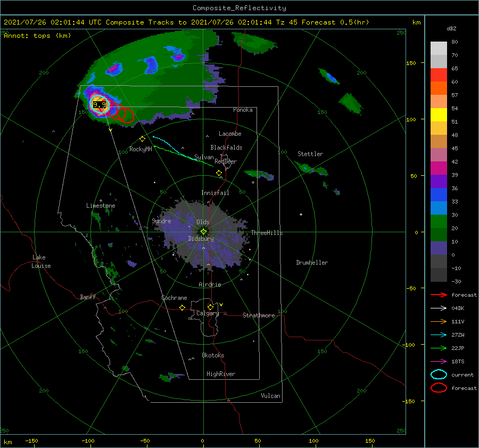479x448 pixels.
Task: Click the 27ZW legend label
Action: point(458,335)
